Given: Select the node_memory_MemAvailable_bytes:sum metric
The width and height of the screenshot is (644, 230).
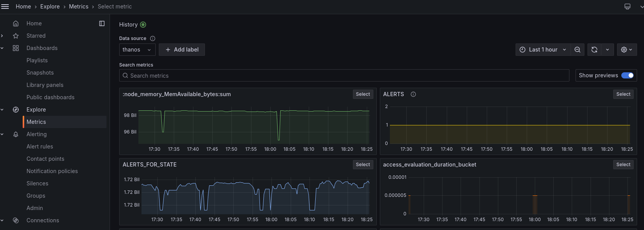Looking at the screenshot, I should 363,94.
